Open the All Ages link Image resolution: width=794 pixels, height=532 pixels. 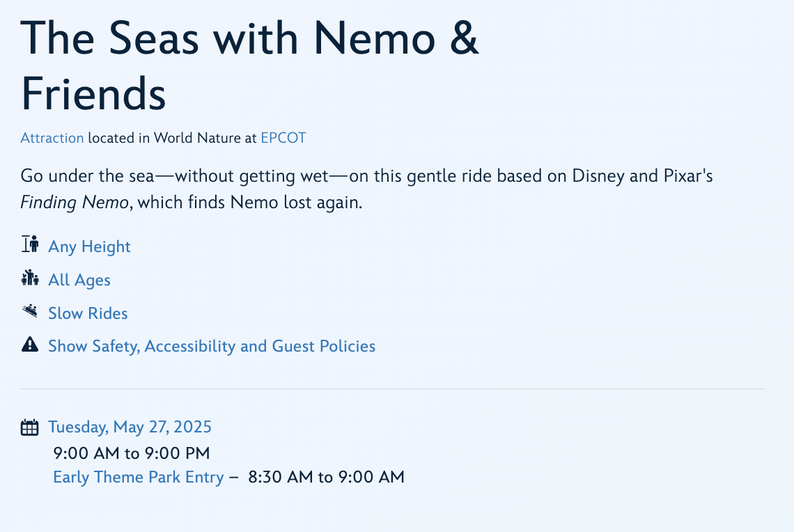pyautogui.click(x=79, y=280)
